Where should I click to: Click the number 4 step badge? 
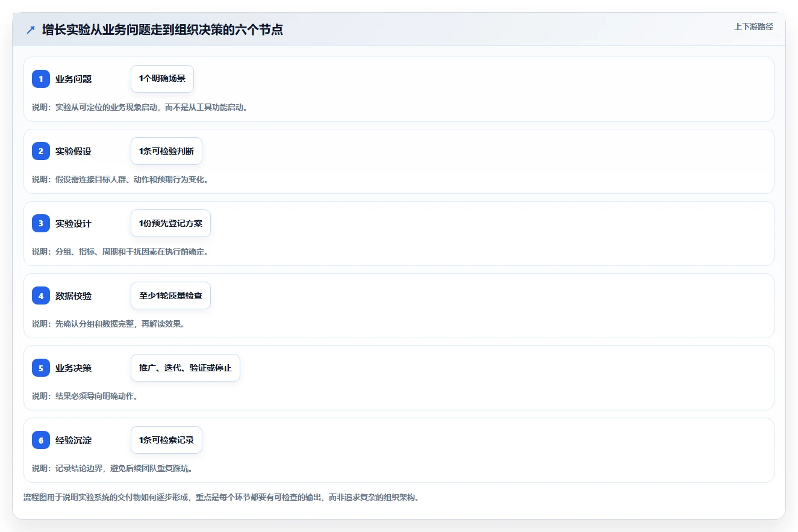coord(41,295)
